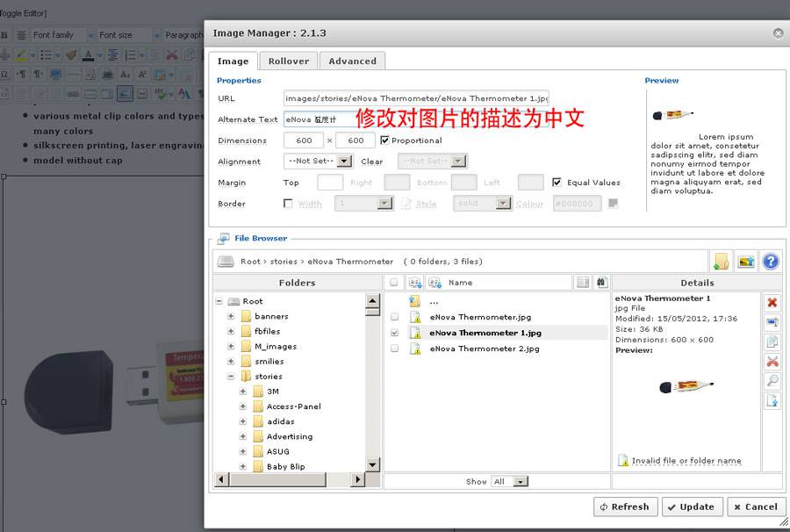The image size is (790, 532).
Task: Uncheck the Proportional dimensions checkbox
Action: click(x=384, y=140)
